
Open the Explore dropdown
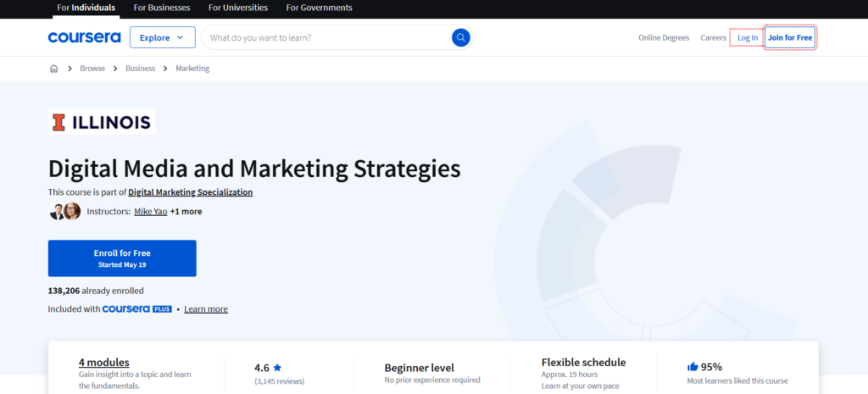click(162, 37)
